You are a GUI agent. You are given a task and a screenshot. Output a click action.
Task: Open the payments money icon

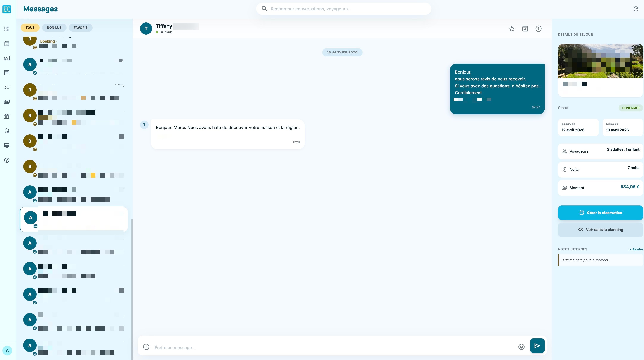(x=7, y=102)
